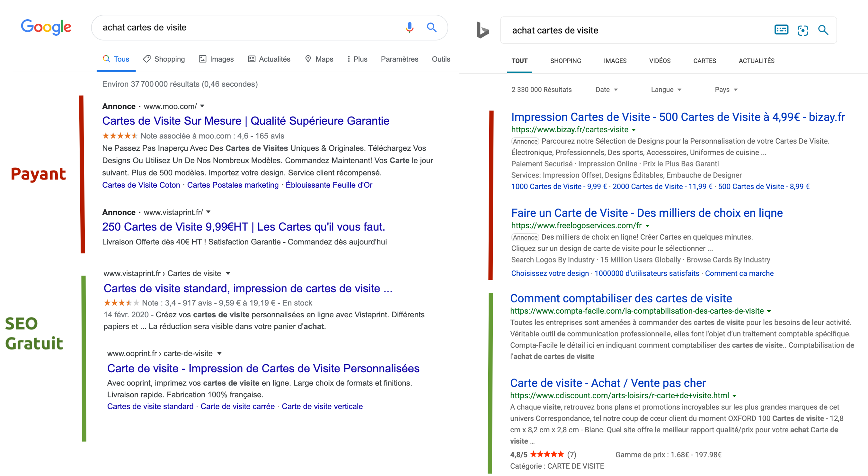Click 2 330 000 Résultats text
868x476 pixels.
542,90
